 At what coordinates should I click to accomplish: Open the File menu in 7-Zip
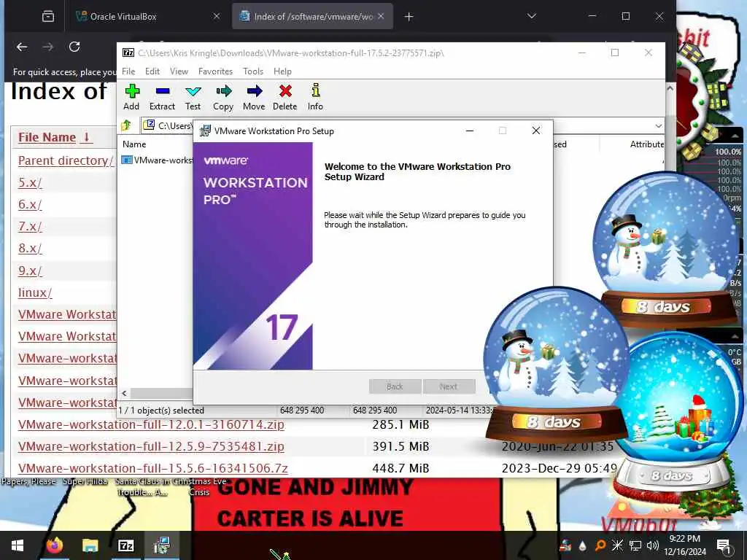point(128,71)
